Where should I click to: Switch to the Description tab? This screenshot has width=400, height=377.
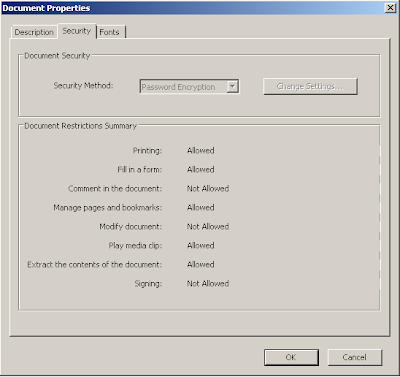point(34,32)
